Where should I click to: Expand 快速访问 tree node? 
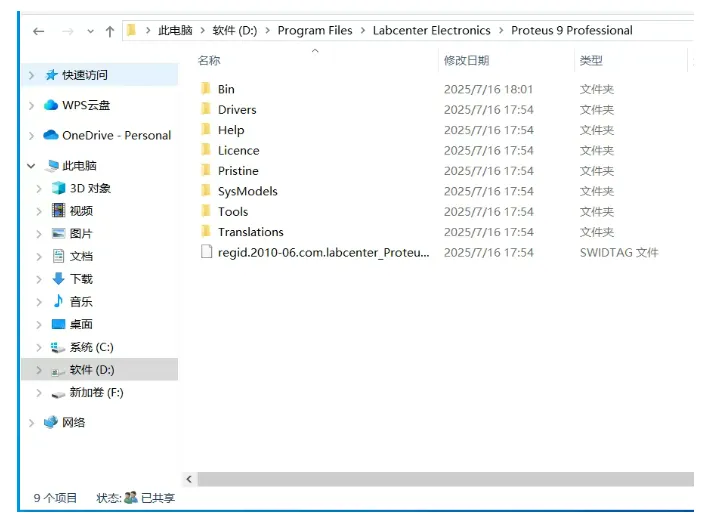(x=31, y=75)
